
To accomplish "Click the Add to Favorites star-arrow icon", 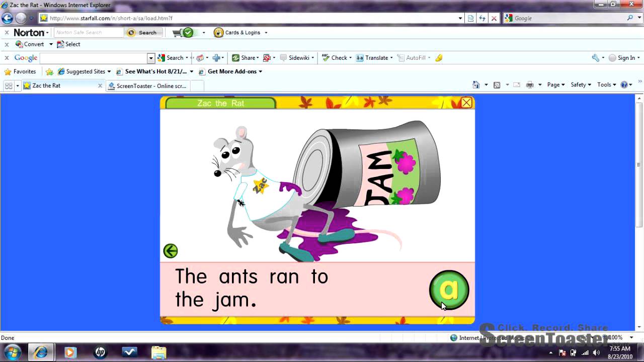I will tap(49, 71).
